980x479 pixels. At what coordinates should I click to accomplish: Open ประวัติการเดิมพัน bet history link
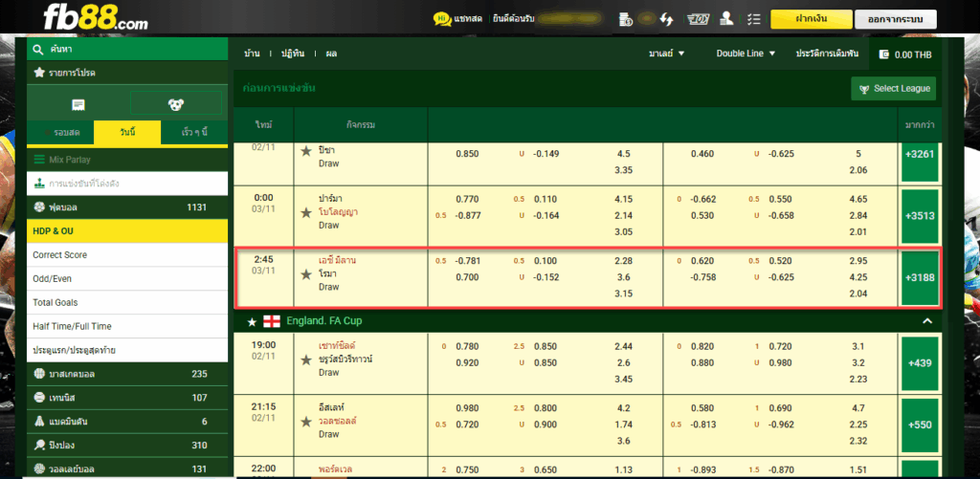[x=827, y=54]
